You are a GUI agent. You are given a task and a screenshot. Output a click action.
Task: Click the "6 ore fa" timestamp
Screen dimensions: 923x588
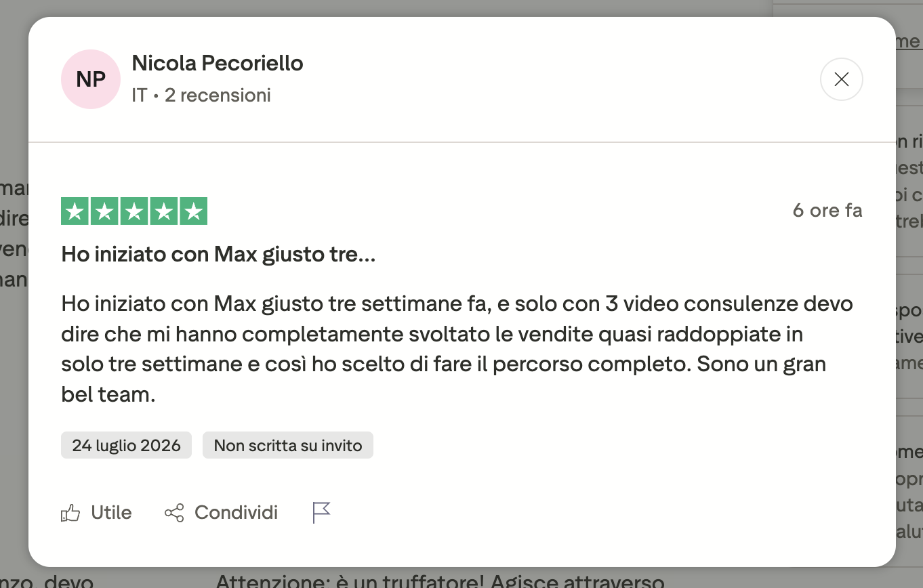(x=827, y=211)
